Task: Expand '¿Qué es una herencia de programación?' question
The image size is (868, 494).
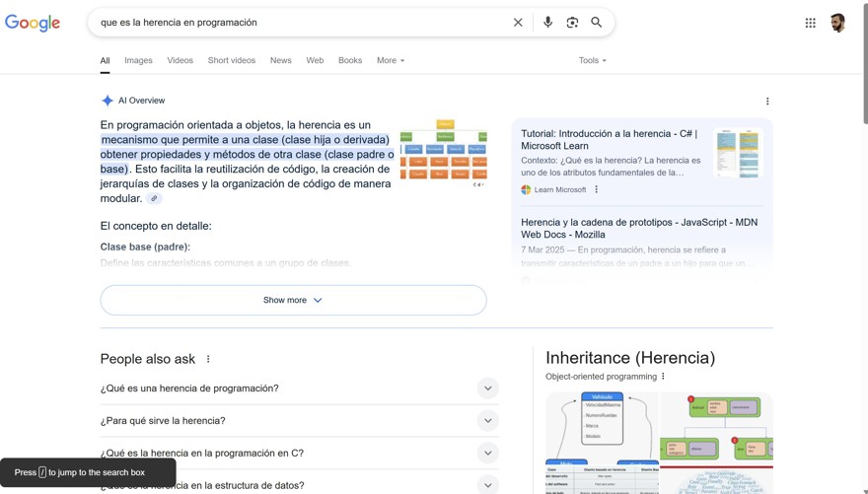Action: [x=487, y=388]
